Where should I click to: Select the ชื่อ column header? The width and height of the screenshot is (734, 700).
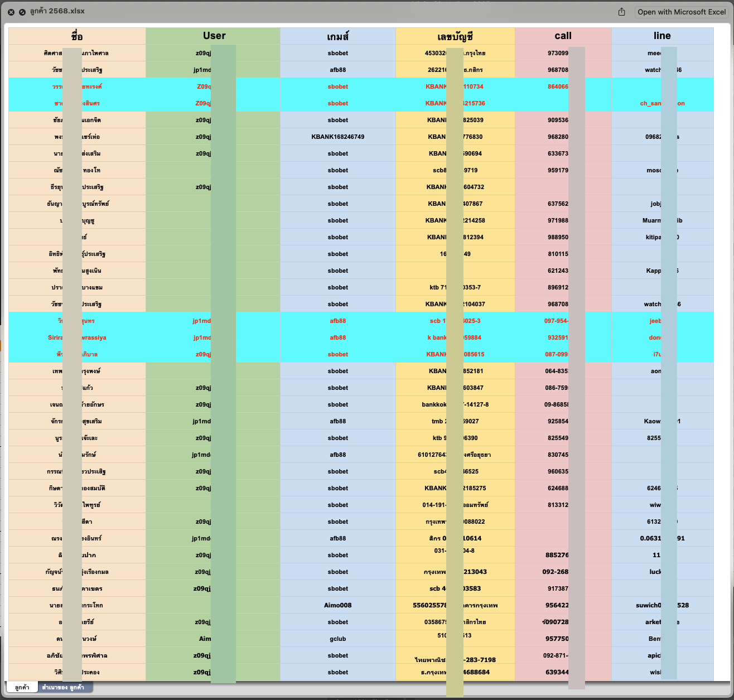pos(77,36)
